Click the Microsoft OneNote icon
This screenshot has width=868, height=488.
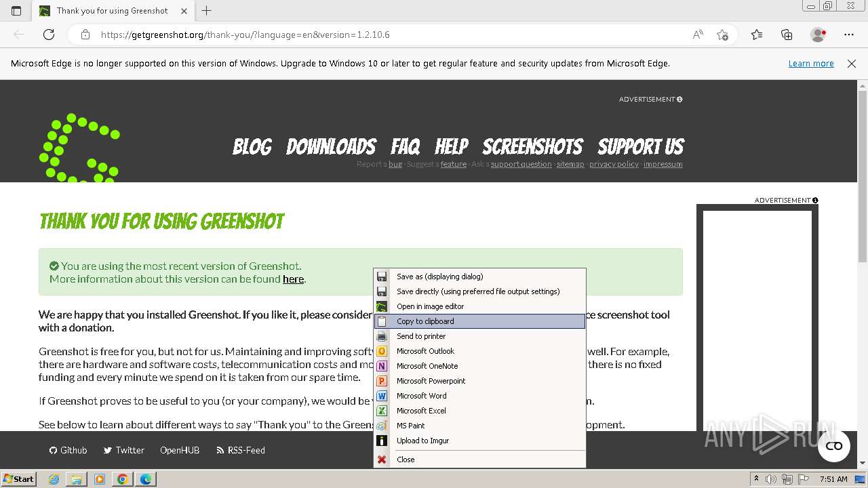click(382, 366)
